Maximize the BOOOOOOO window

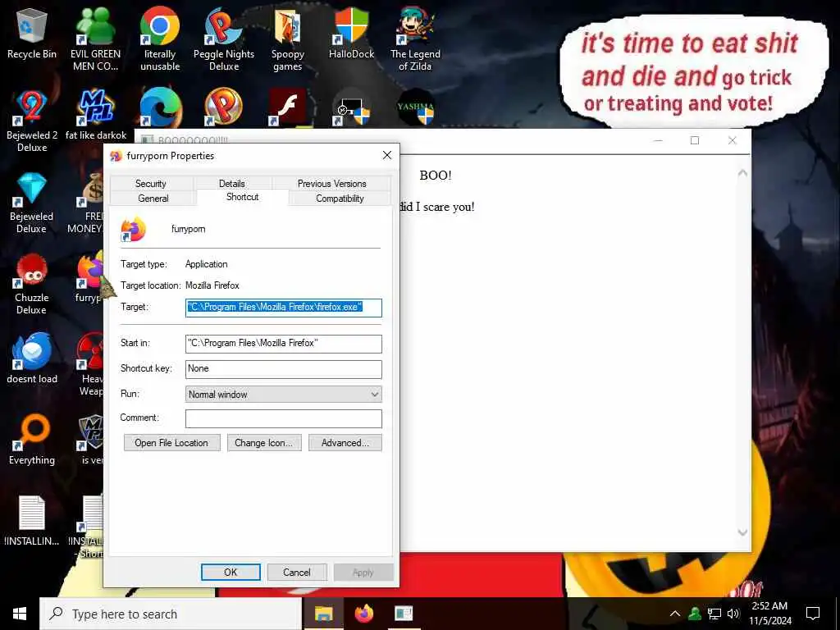coord(695,140)
